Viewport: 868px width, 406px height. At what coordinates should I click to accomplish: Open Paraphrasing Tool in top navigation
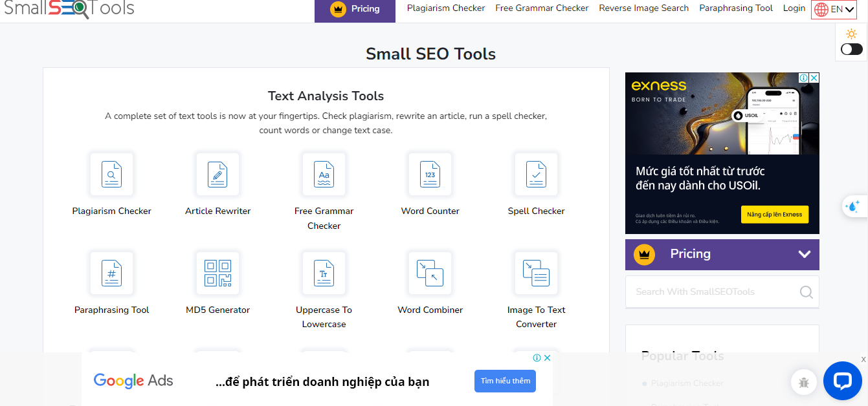click(736, 8)
